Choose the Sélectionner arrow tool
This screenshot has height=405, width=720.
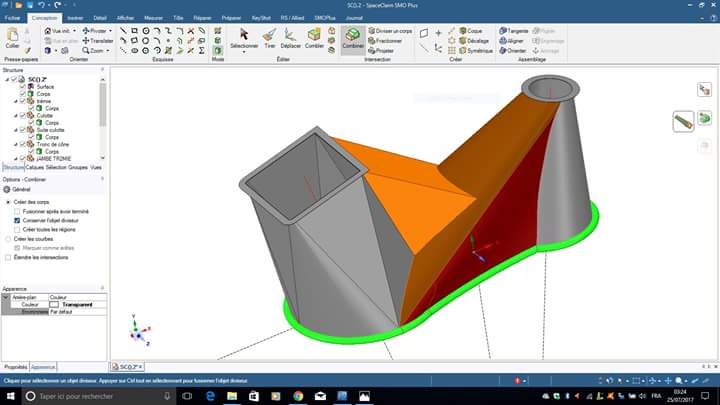click(243, 39)
